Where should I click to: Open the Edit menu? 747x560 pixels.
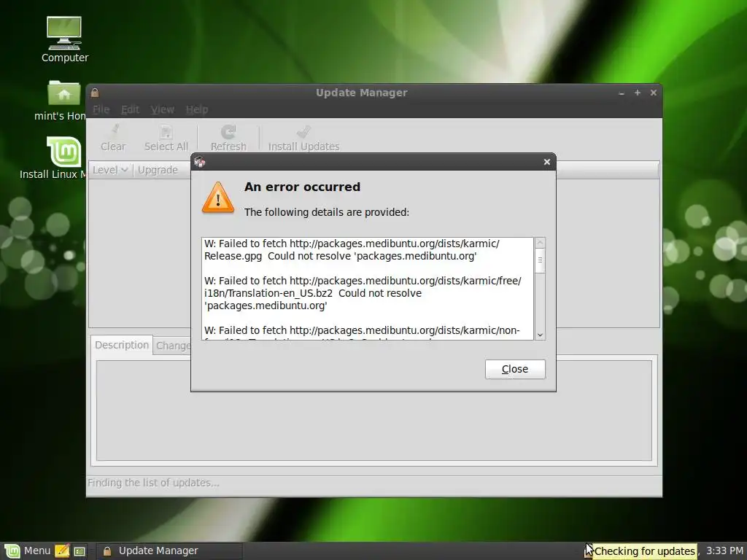(130, 109)
